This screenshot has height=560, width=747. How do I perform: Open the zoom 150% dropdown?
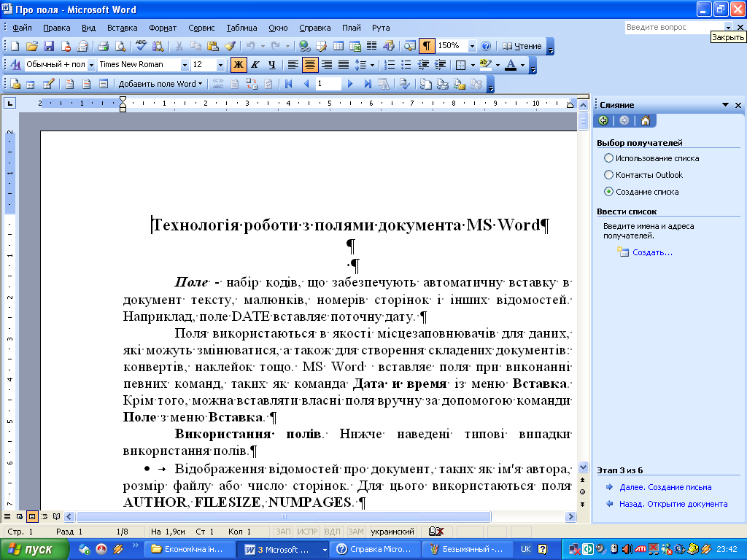coord(472,46)
